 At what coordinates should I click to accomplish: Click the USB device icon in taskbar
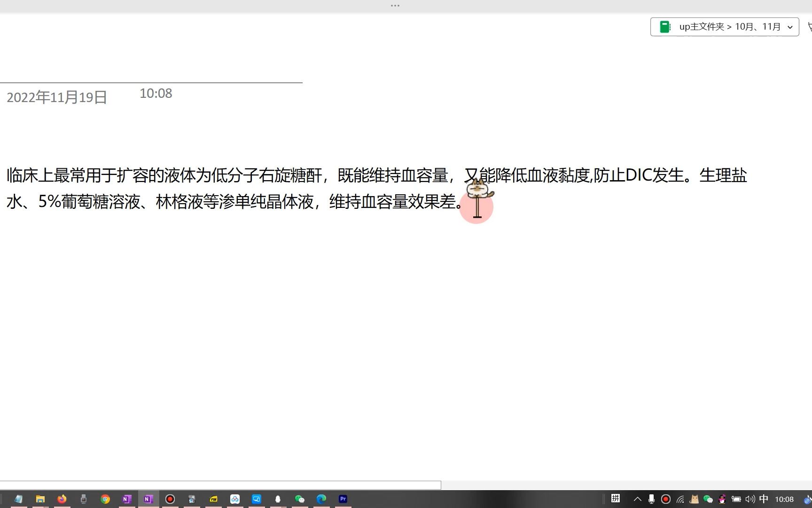click(84, 499)
